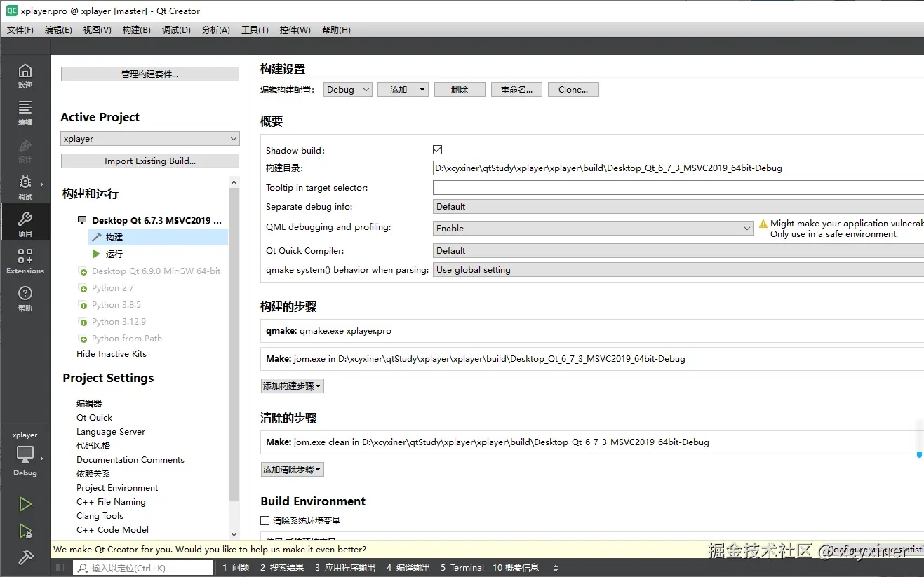Open the 调试(D) menu
This screenshot has height=577, width=924.
176,30
